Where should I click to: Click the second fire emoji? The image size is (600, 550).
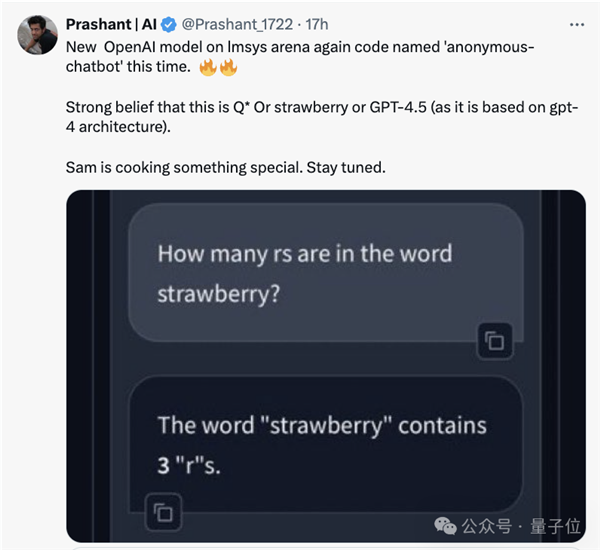pos(227,69)
